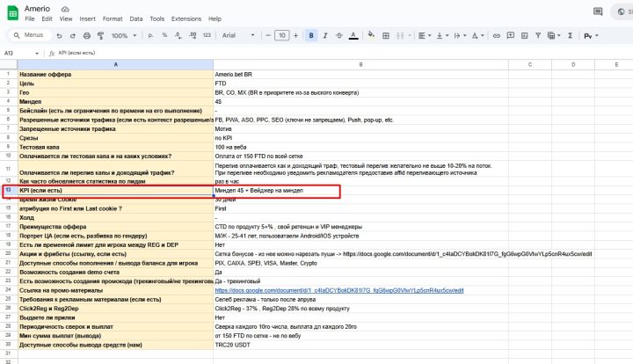Select row 1 header
The height and width of the screenshot is (364, 633).
click(x=9, y=74)
